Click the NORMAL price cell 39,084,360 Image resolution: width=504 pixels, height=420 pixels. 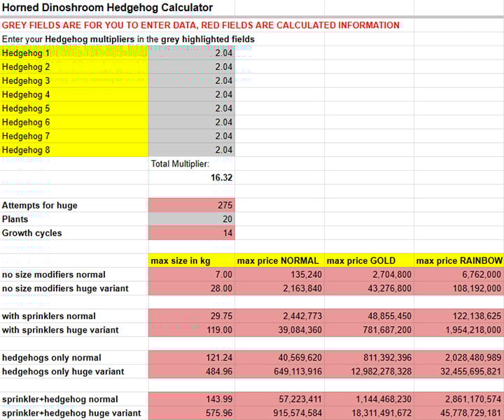(x=279, y=330)
